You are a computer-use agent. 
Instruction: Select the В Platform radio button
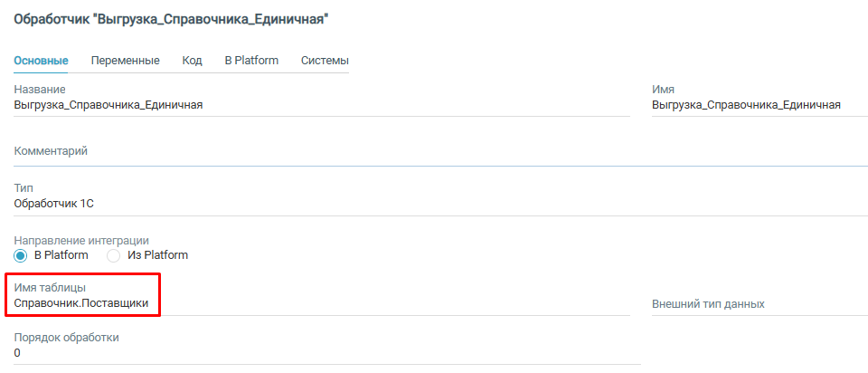point(21,255)
